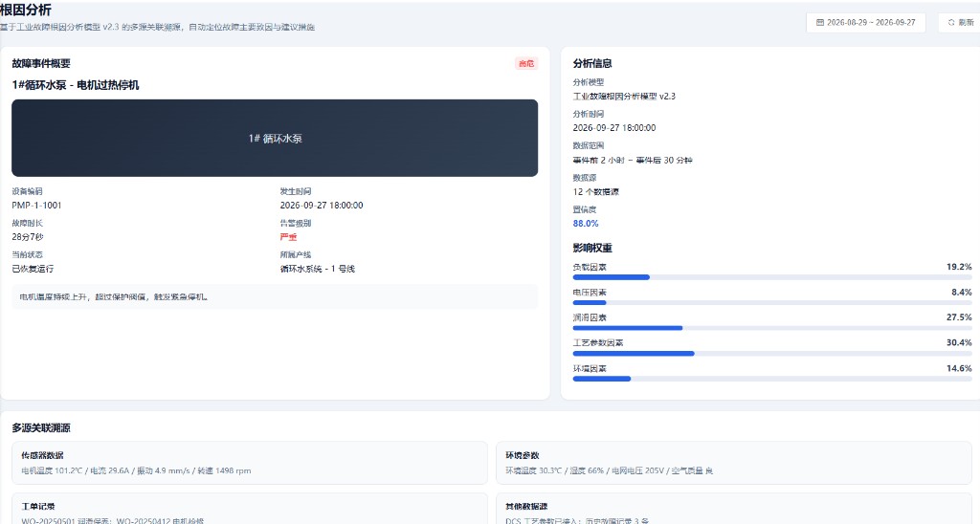Image resolution: width=980 pixels, height=524 pixels.
Task: Click the 根因分析 page title
Action: point(26,10)
